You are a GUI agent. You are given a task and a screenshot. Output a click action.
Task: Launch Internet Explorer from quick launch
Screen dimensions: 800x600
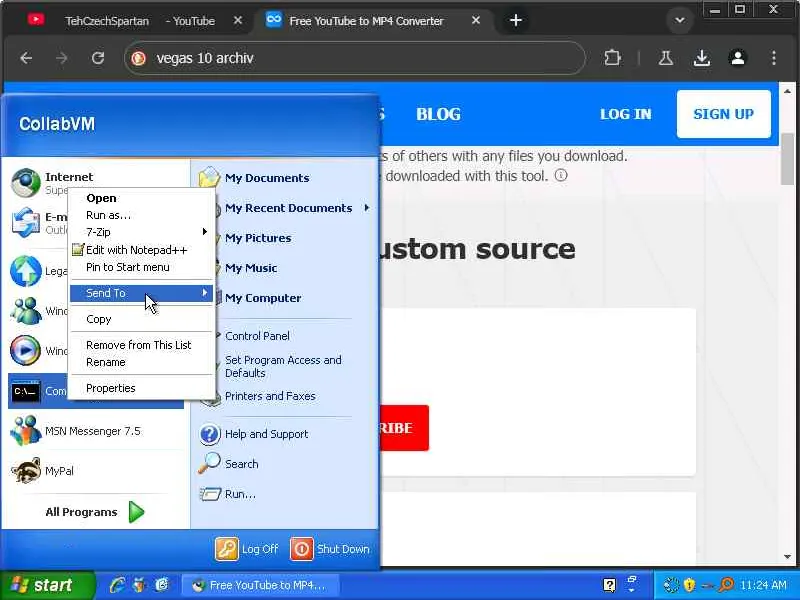117,585
